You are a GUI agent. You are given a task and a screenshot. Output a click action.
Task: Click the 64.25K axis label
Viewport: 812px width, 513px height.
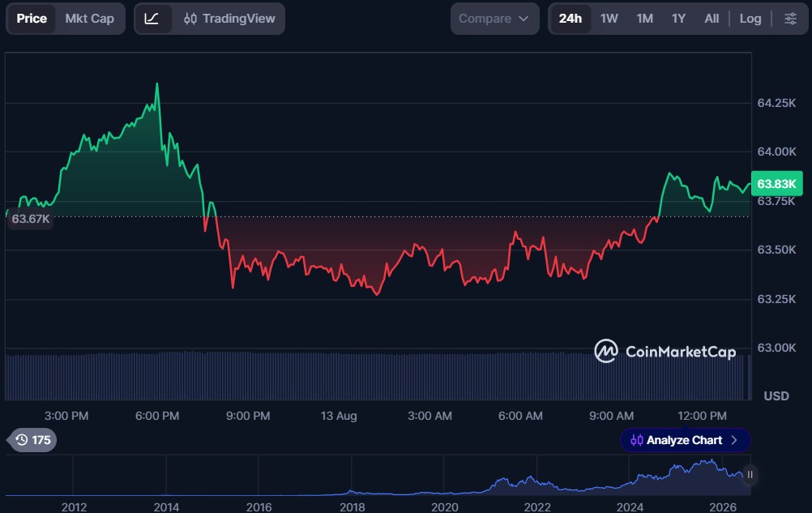tap(776, 103)
